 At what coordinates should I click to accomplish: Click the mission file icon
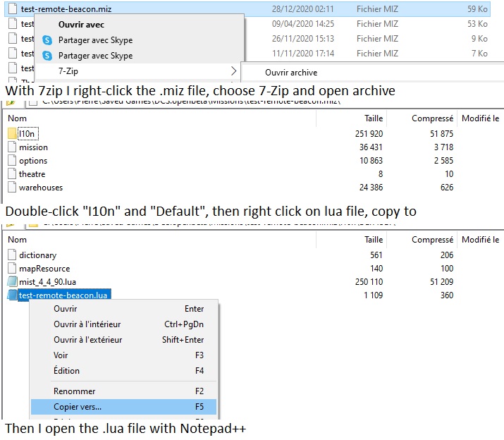tap(12, 147)
